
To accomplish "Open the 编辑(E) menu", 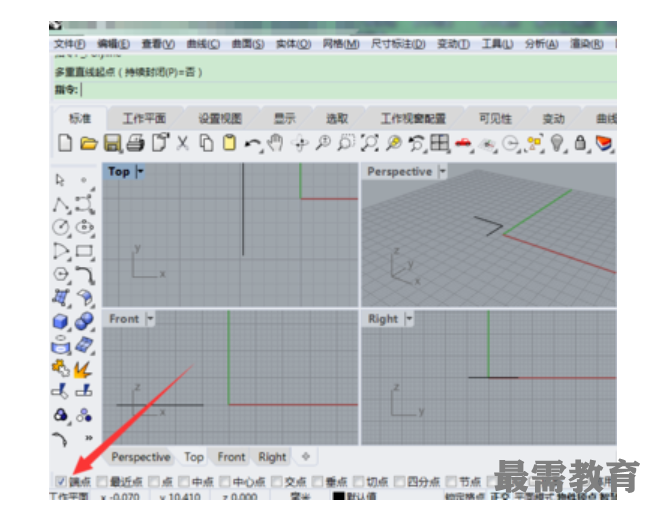I will pyautogui.click(x=113, y=44).
